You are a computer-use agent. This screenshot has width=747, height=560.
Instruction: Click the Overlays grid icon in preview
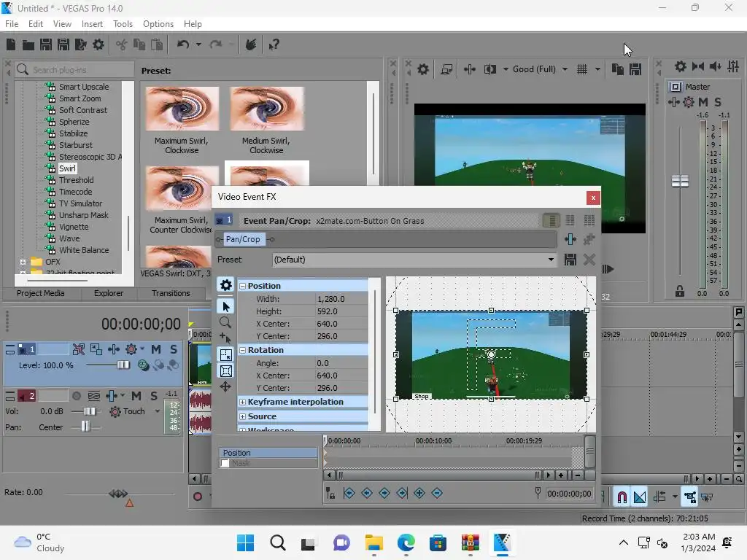(x=582, y=69)
